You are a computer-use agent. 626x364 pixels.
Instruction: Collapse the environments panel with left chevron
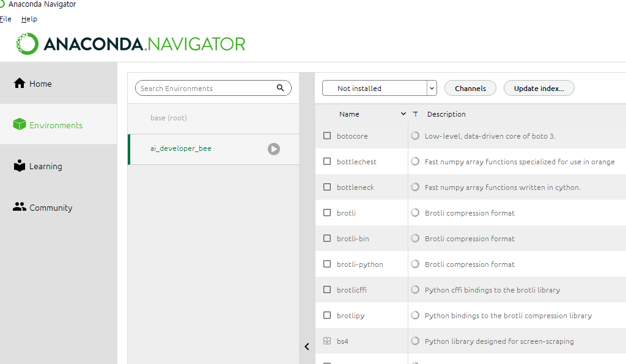tap(307, 346)
